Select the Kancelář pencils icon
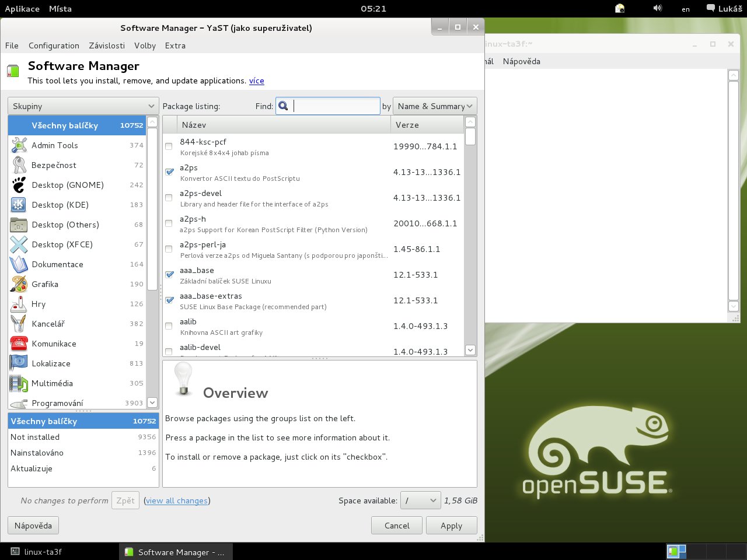 point(19,324)
